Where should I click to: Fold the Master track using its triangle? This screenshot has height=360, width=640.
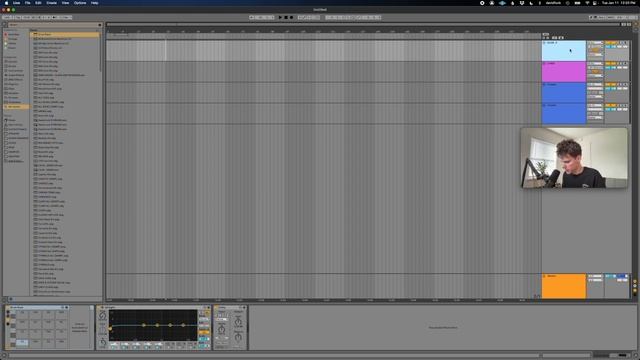click(544, 276)
